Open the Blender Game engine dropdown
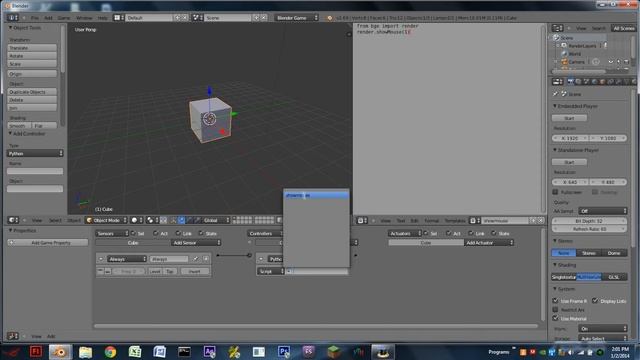Screen dimensions: 640x360 296,18
